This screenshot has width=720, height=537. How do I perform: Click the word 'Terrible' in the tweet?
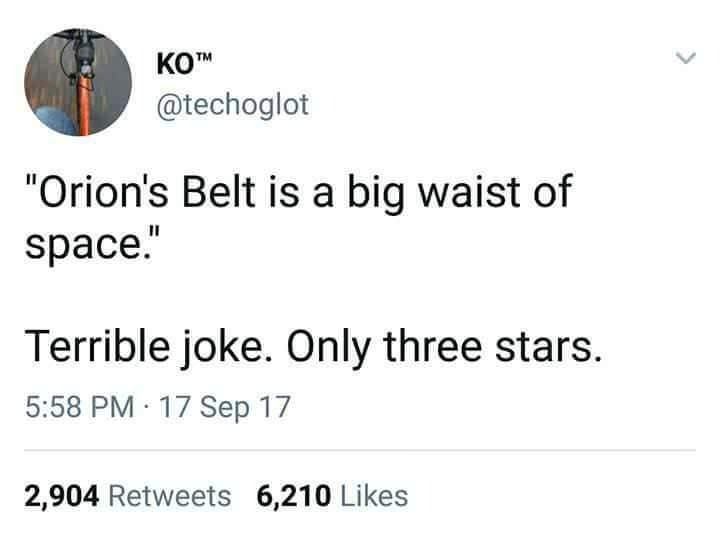(x=97, y=346)
